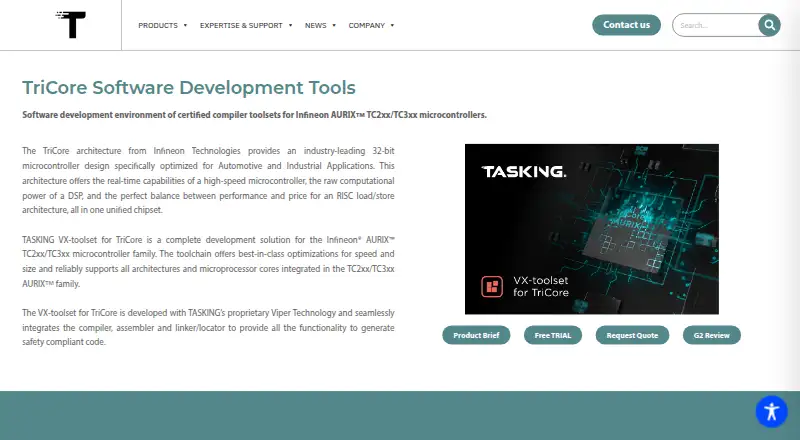Click the TriCore Software Development Tools heading
800x440 pixels.
[x=189, y=88]
